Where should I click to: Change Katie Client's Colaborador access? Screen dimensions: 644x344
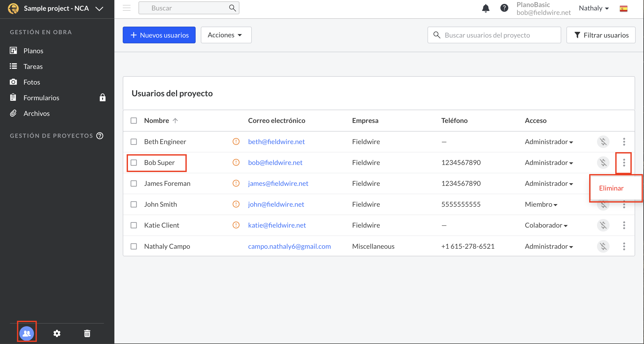click(546, 225)
